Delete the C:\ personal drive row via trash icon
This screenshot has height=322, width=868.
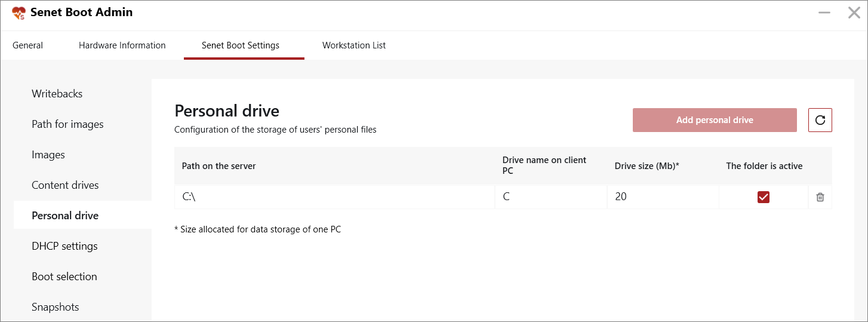pyautogui.click(x=820, y=197)
